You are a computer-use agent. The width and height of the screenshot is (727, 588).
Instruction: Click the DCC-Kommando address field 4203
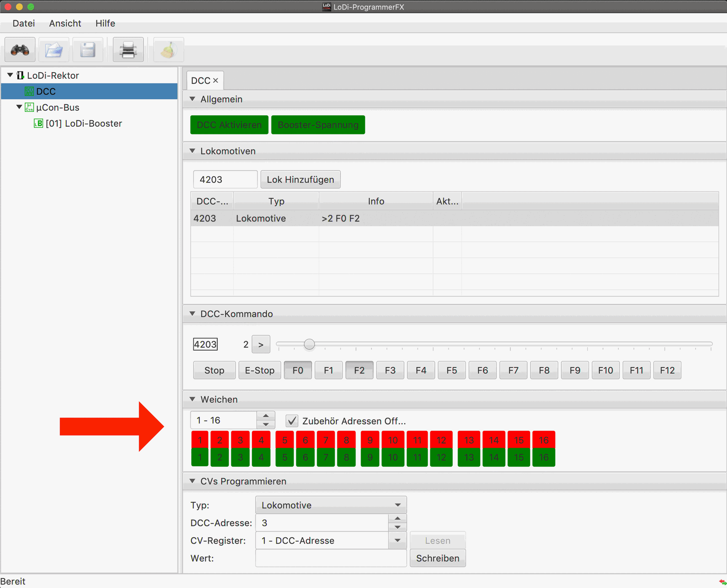point(205,344)
